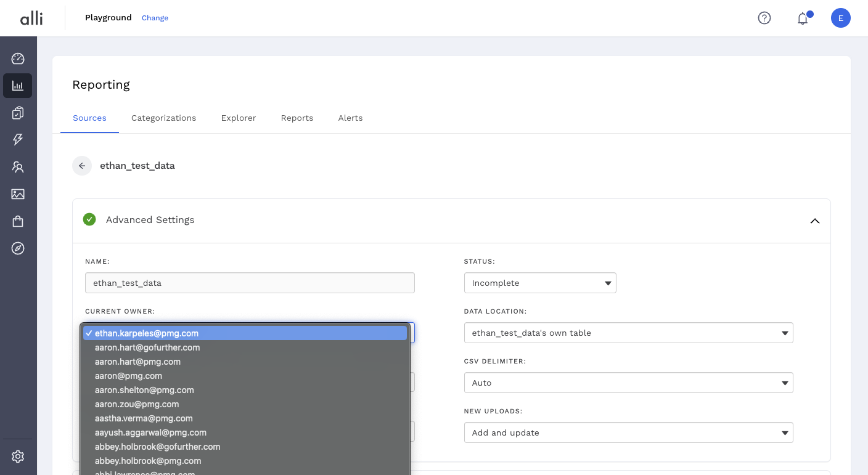Select aaron.shelton@pmg.com from owner list
The height and width of the screenshot is (475, 868).
pos(144,390)
